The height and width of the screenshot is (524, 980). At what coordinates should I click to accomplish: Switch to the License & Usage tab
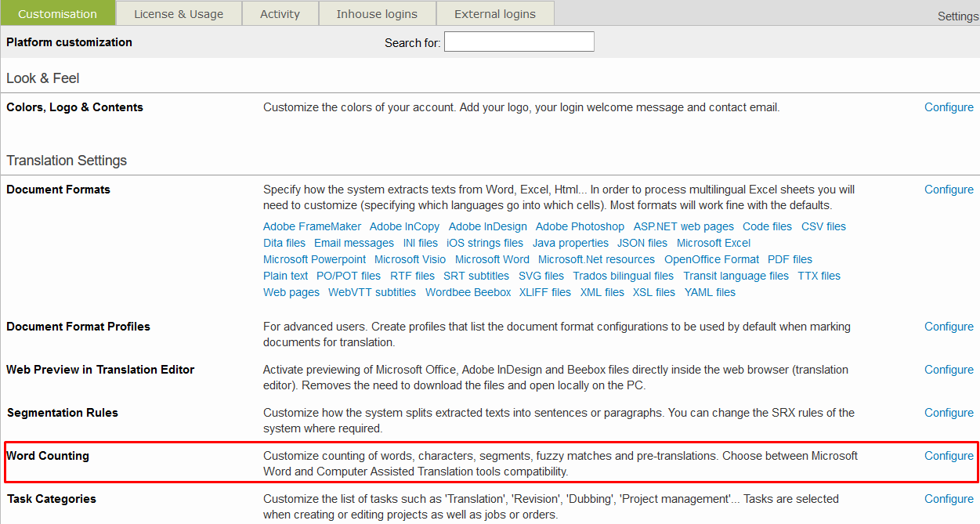[179, 13]
